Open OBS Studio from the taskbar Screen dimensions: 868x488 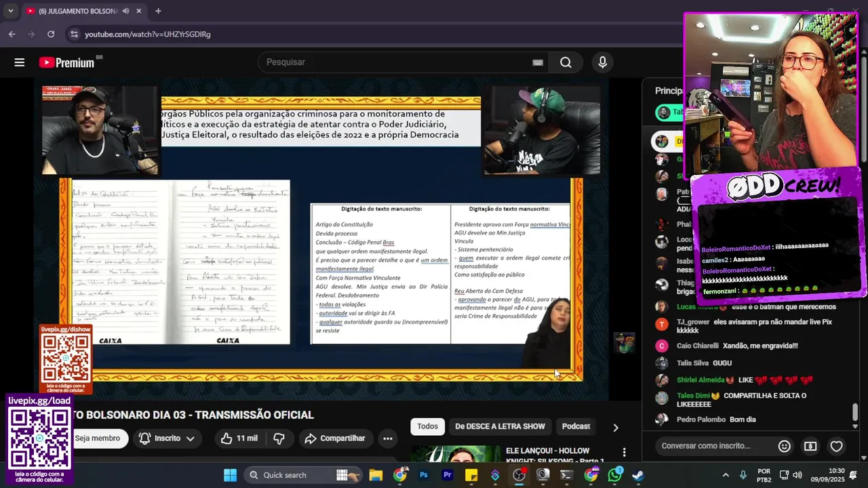pyautogui.click(x=519, y=475)
